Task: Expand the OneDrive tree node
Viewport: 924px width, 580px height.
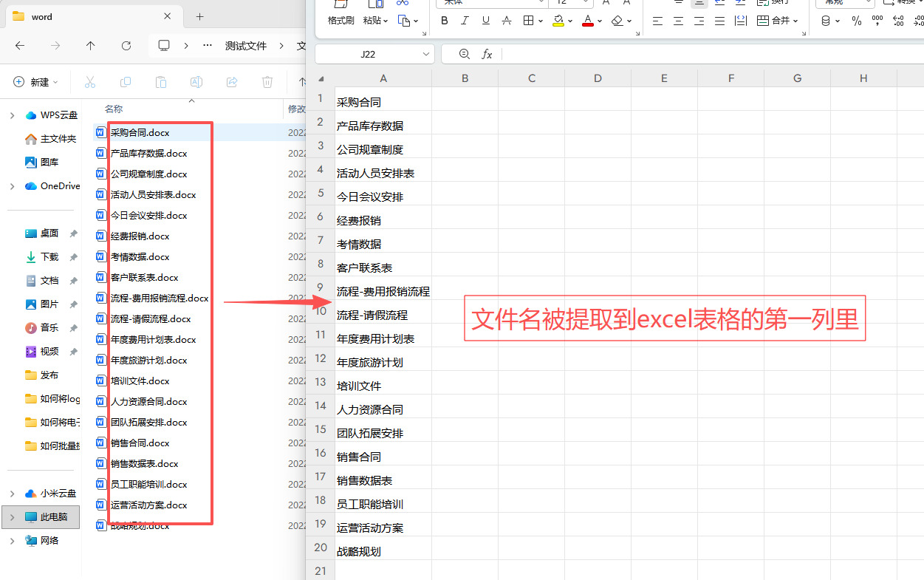Action: [12, 186]
